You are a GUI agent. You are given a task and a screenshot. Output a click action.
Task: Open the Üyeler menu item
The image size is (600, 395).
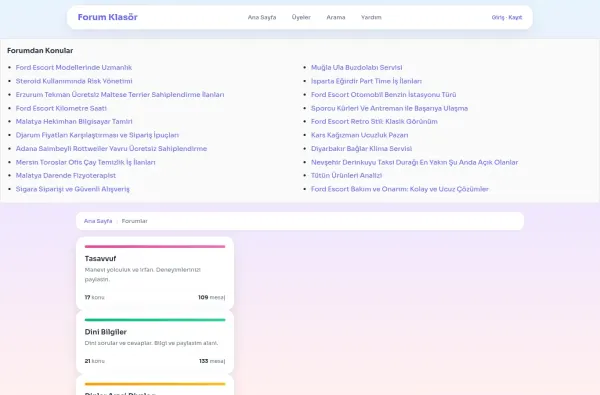coord(301,17)
